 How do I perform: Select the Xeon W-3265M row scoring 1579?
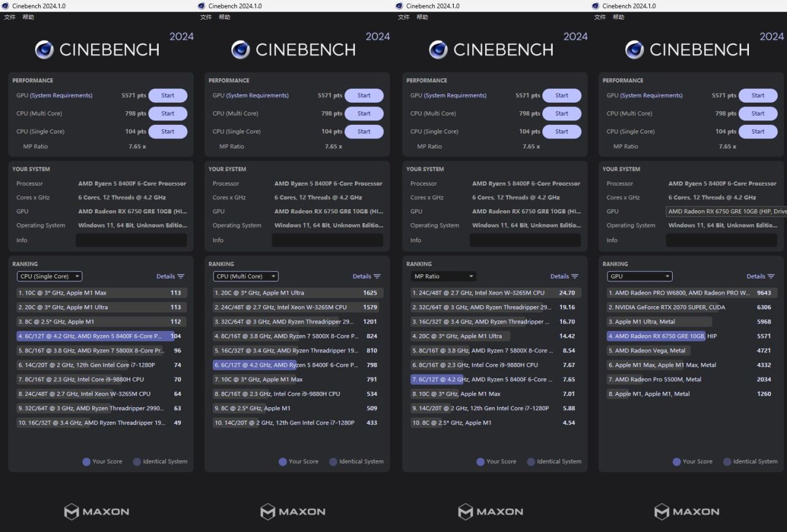pos(298,308)
